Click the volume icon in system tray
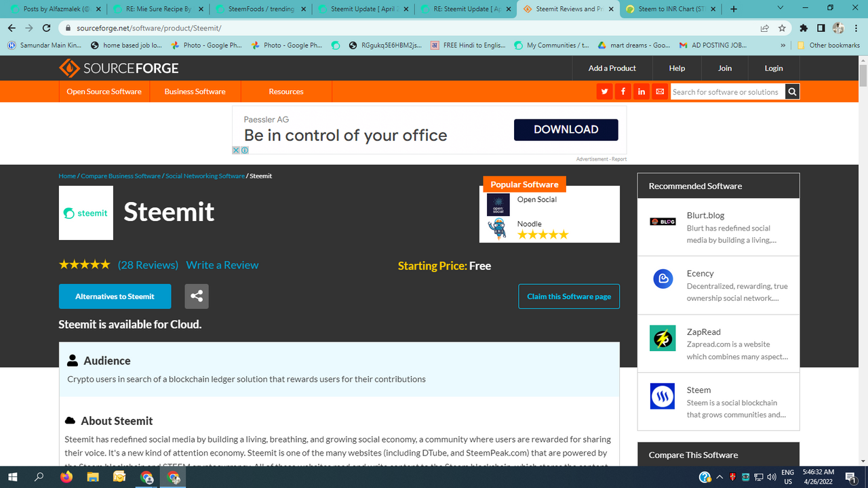Screen dimensions: 868x488 tap(772, 477)
